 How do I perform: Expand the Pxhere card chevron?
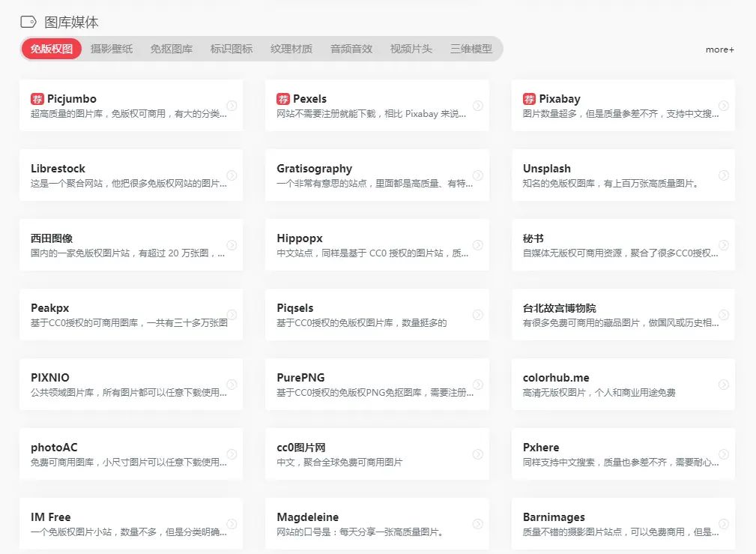pyautogui.click(x=723, y=454)
